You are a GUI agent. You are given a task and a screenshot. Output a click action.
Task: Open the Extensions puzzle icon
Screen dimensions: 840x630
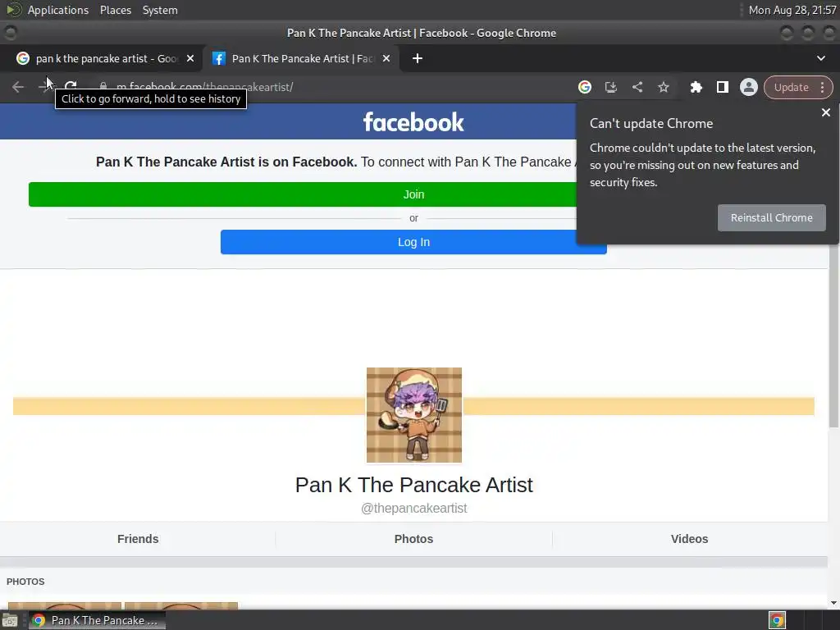coord(696,87)
